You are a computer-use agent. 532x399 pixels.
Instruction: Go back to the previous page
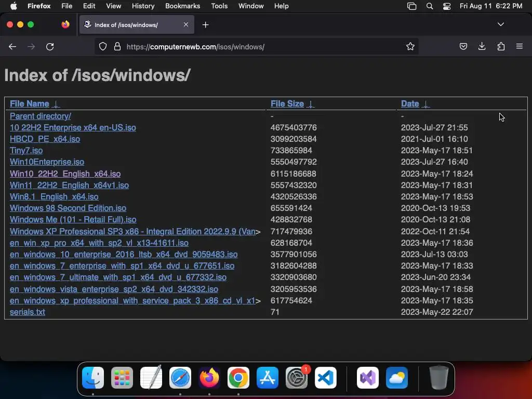tap(12, 46)
